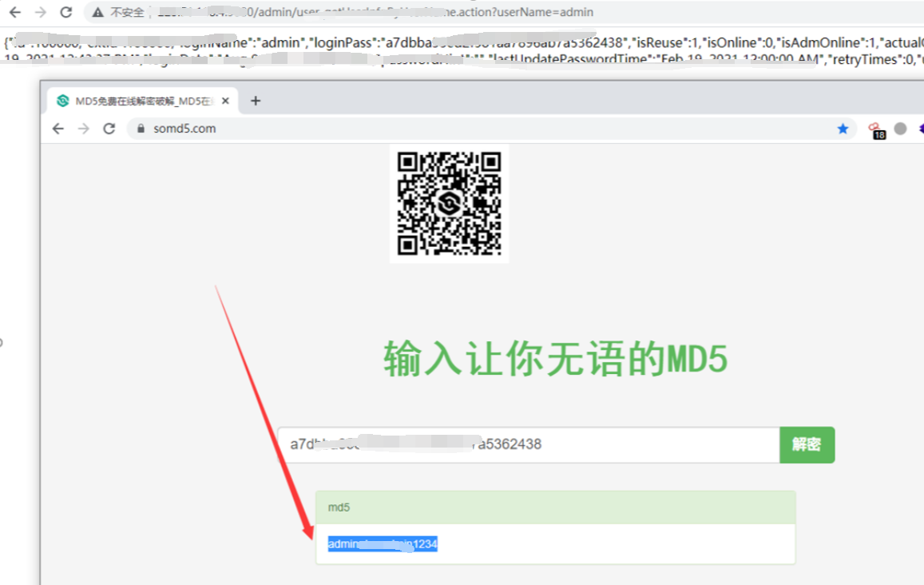The image size is (924, 585).
Task: Reload the somd5.com page
Action: tap(109, 129)
